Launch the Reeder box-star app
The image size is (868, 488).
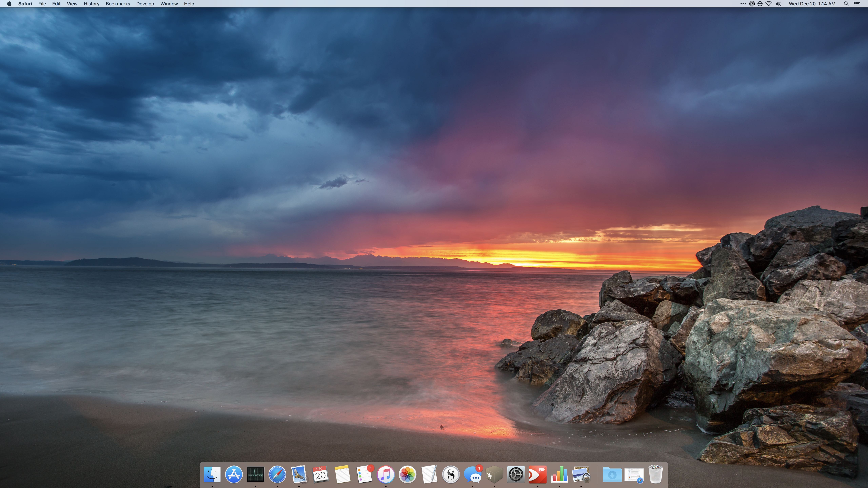pos(494,474)
